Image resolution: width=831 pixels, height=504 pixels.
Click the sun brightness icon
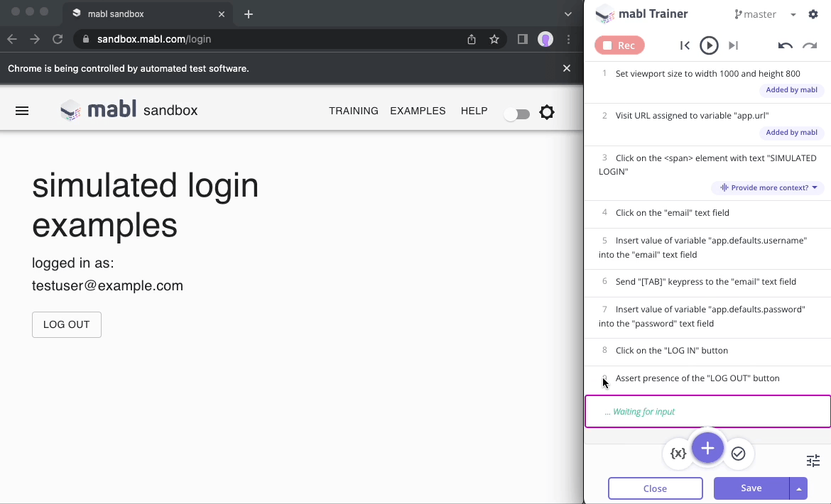(547, 112)
